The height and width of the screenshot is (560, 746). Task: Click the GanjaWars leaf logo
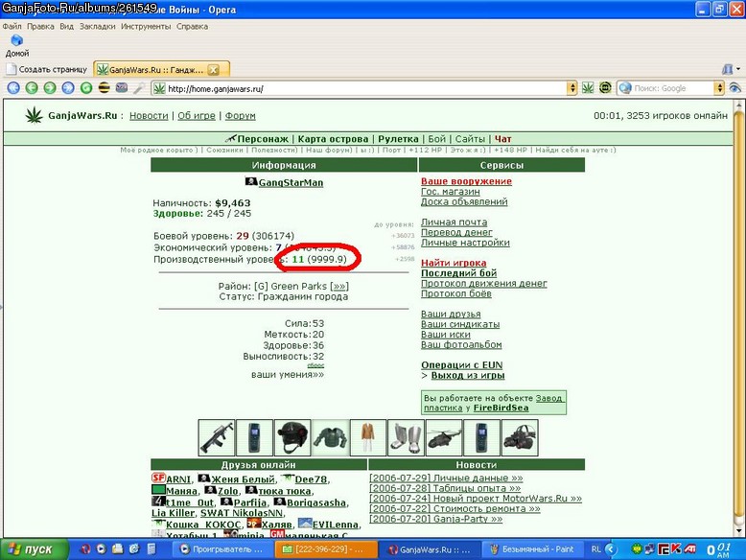click(x=34, y=115)
